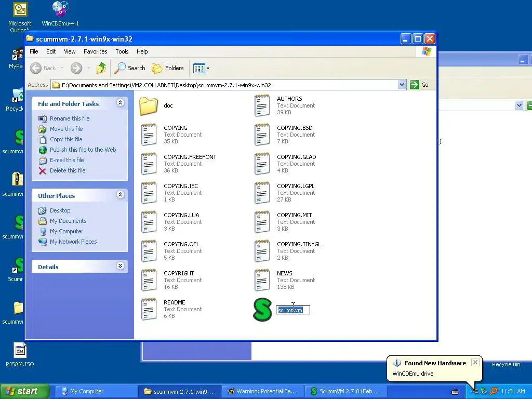Open the Views dropdown button

[201, 68]
